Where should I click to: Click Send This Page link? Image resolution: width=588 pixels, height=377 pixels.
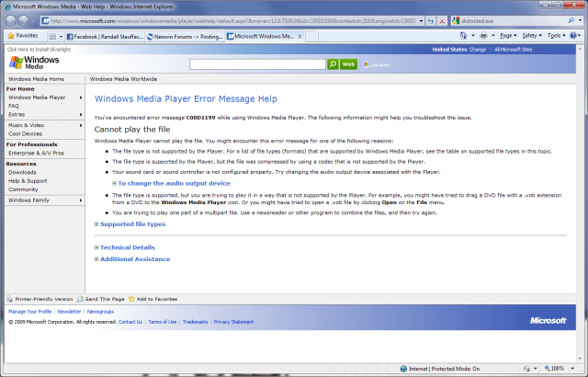[105, 299]
